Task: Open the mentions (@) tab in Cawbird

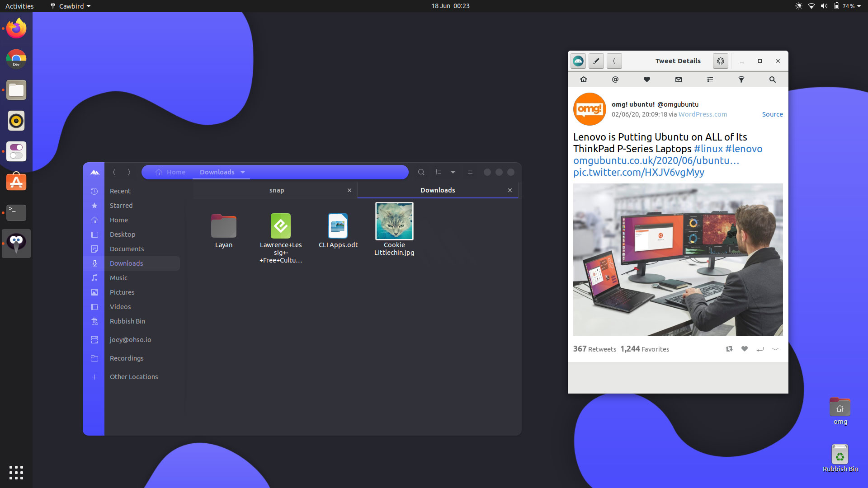Action: point(615,80)
